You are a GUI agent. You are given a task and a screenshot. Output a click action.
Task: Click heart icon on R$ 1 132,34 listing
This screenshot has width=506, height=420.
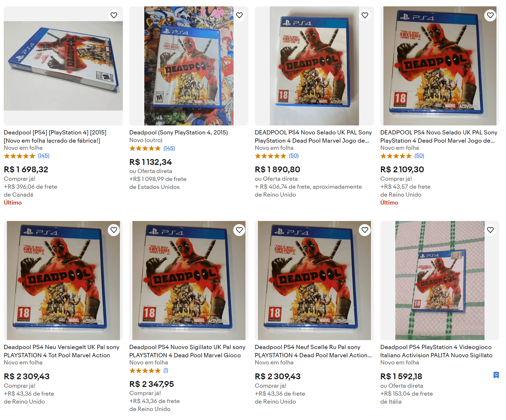click(239, 15)
